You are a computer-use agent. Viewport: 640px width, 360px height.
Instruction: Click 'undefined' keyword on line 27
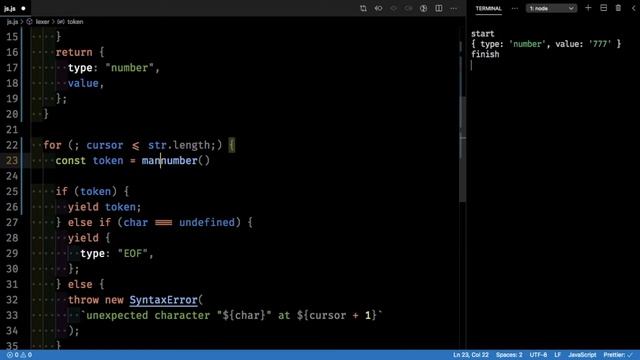(207, 222)
